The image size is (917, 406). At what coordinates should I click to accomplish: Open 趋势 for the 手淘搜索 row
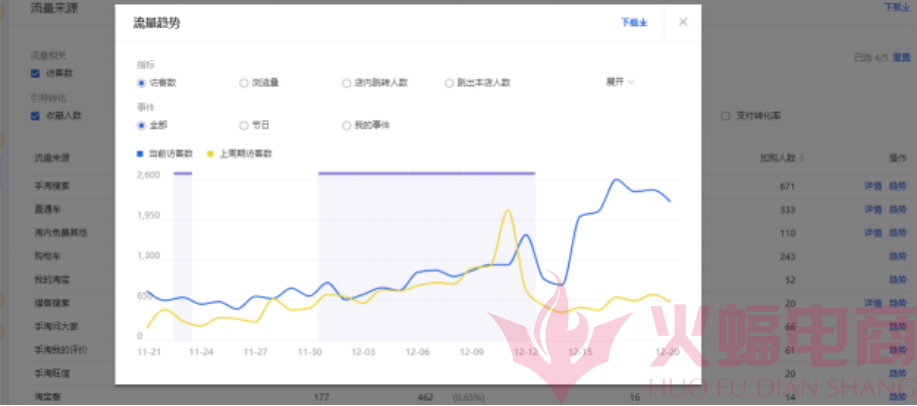[898, 186]
